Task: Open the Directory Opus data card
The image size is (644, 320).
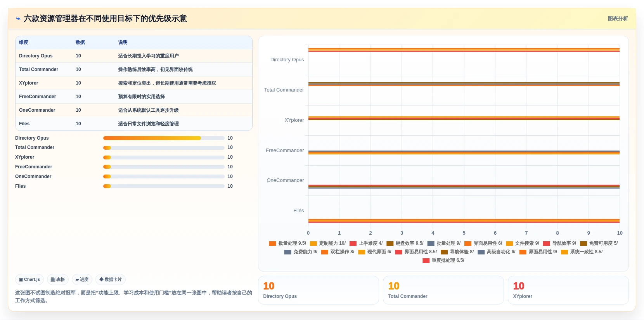Action: [319, 290]
